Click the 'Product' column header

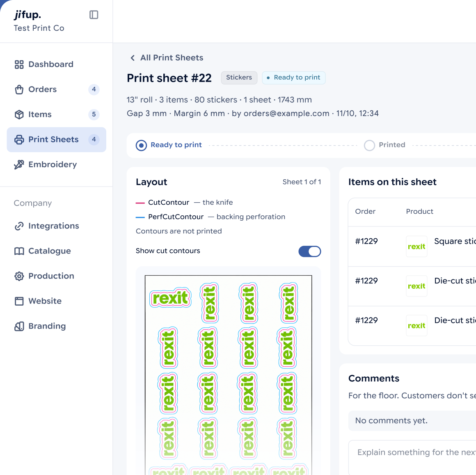[419, 212]
